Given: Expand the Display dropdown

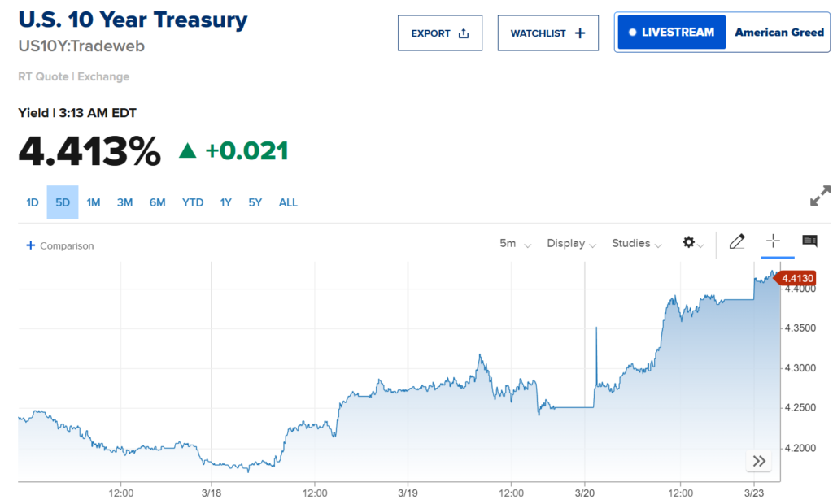Looking at the screenshot, I should 572,243.
